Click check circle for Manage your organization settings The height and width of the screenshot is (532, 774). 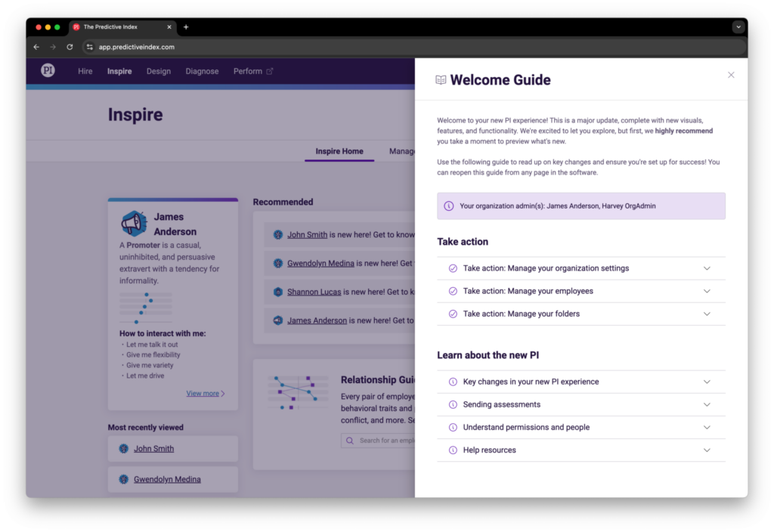pos(453,268)
